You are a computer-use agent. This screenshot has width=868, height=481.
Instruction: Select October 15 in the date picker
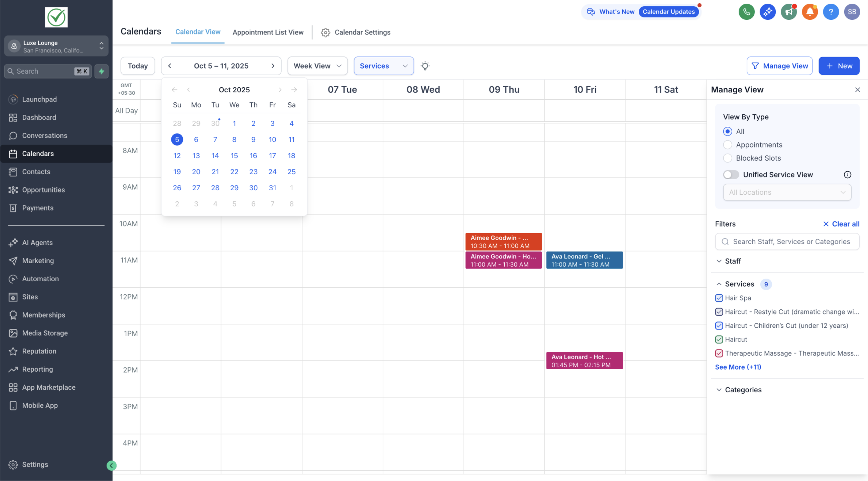point(234,155)
